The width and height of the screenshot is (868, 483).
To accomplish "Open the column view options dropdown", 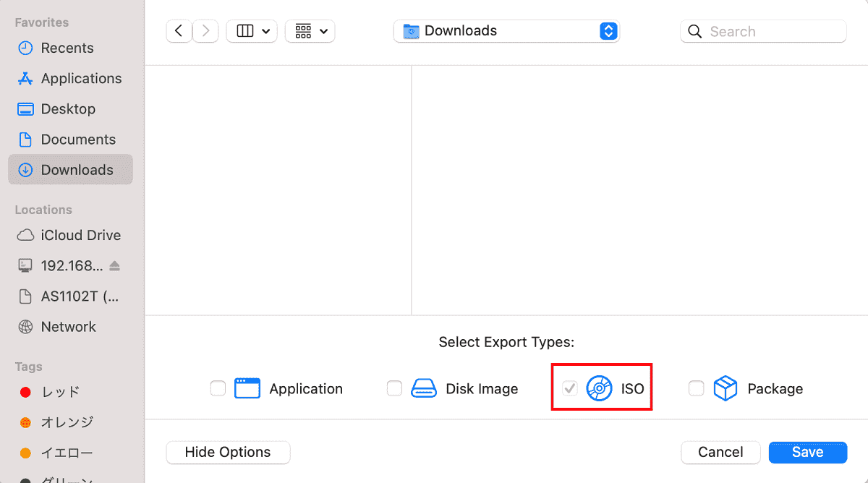I will click(252, 31).
